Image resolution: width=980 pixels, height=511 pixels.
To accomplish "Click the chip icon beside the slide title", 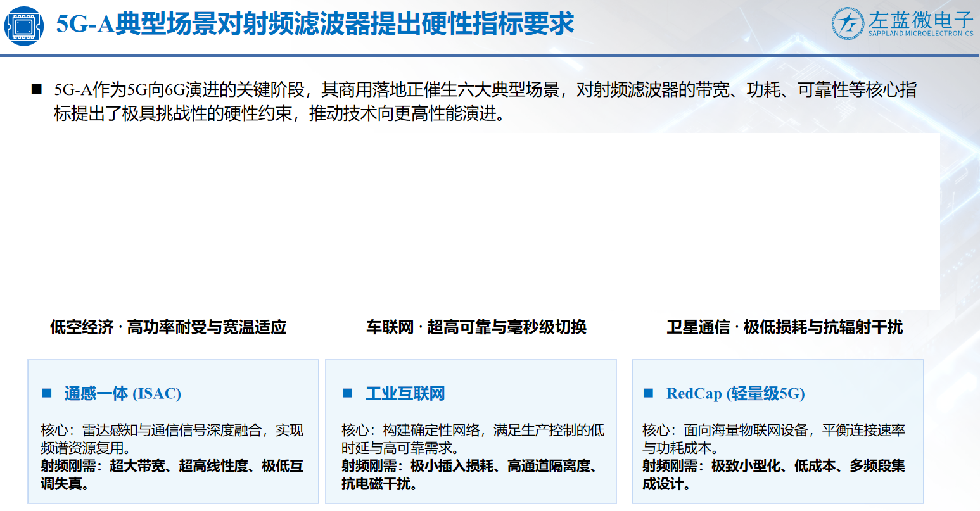I will pyautogui.click(x=23, y=27).
